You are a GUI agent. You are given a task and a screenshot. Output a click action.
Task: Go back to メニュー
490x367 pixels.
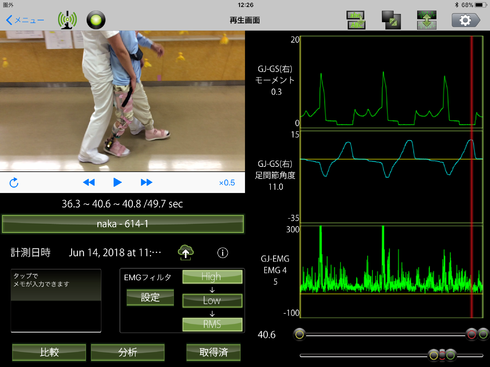tap(25, 20)
